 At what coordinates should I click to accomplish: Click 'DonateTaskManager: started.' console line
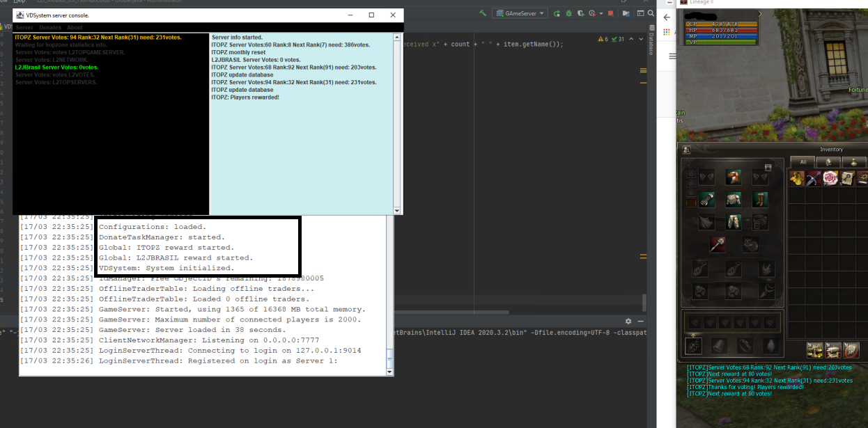pyautogui.click(x=162, y=237)
